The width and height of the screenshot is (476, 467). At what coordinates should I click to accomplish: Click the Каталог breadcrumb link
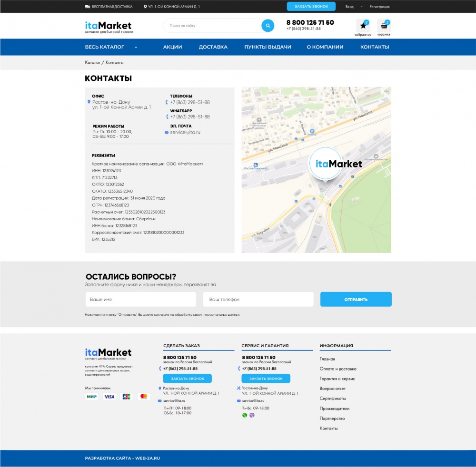pos(92,63)
